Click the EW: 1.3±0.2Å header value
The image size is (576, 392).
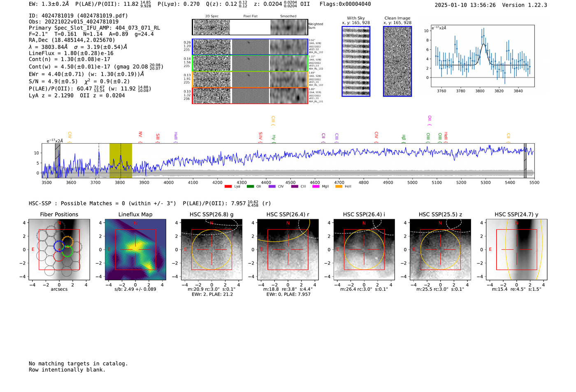point(49,4)
